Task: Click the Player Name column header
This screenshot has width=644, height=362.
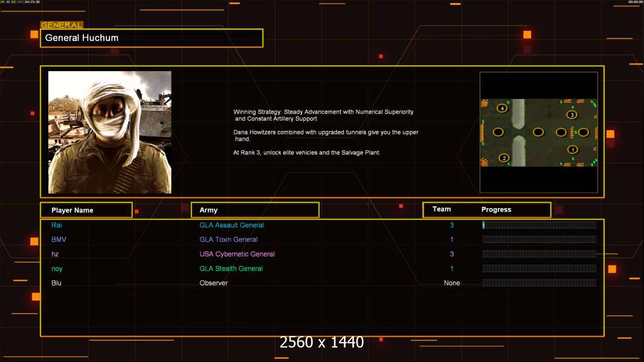Action: coord(86,210)
